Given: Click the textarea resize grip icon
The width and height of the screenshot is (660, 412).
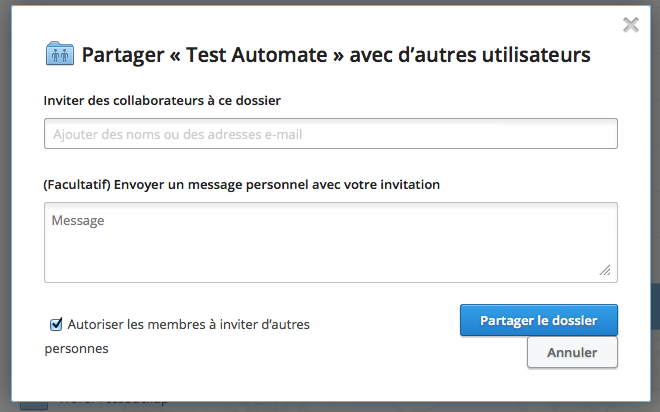Looking at the screenshot, I should [x=605, y=269].
